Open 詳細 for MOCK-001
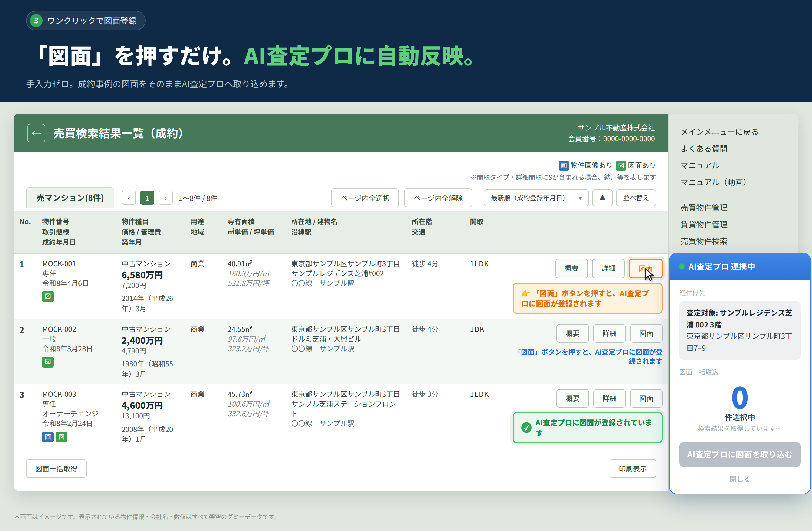 pos(608,268)
